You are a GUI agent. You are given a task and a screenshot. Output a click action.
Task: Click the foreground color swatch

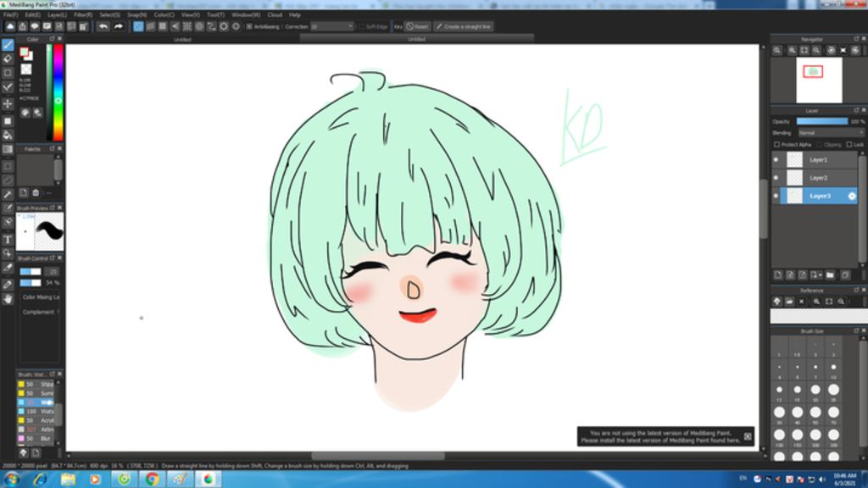click(x=24, y=52)
